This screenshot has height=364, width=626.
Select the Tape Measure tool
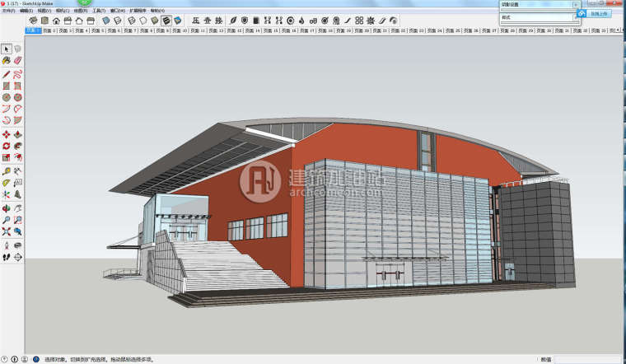point(7,171)
